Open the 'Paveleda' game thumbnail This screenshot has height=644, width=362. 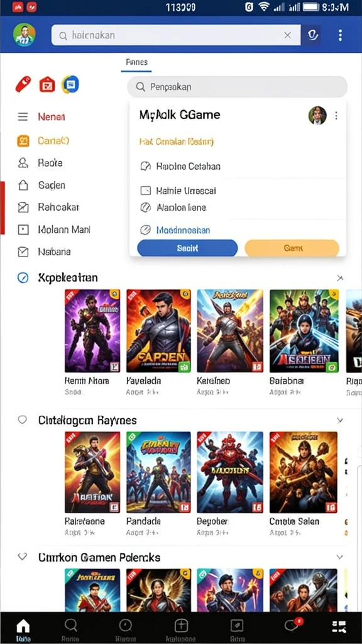[158, 331]
